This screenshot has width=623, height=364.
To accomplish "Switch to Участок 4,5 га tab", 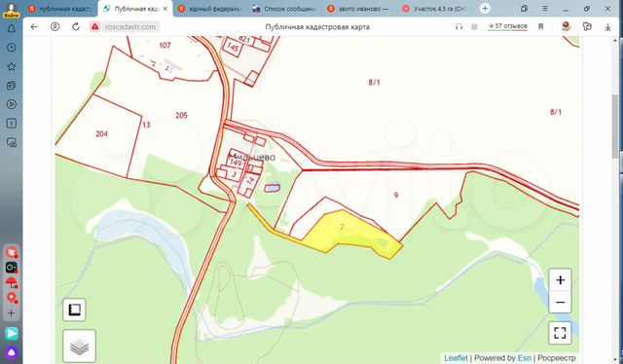I will click(x=434, y=9).
